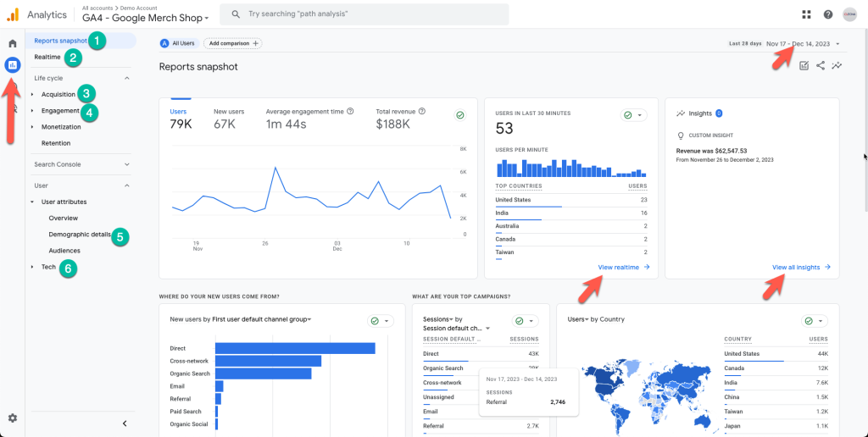This screenshot has width=868, height=437.
Task: Click the Japan row in country table
Action: coord(776,427)
